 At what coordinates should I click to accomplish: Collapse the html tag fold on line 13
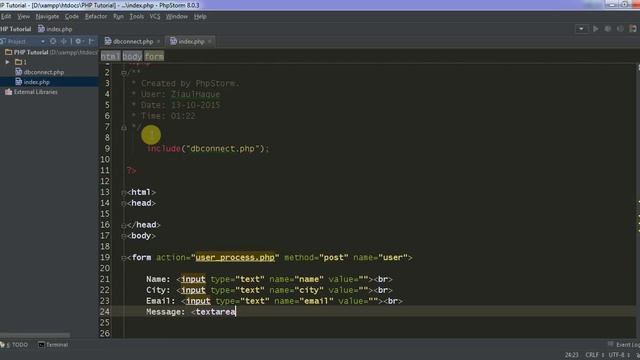[124, 193]
